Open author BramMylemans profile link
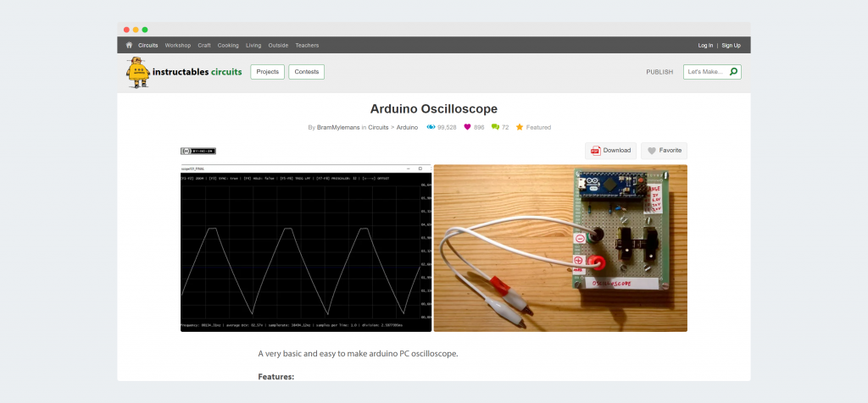The image size is (868, 403). pos(338,127)
